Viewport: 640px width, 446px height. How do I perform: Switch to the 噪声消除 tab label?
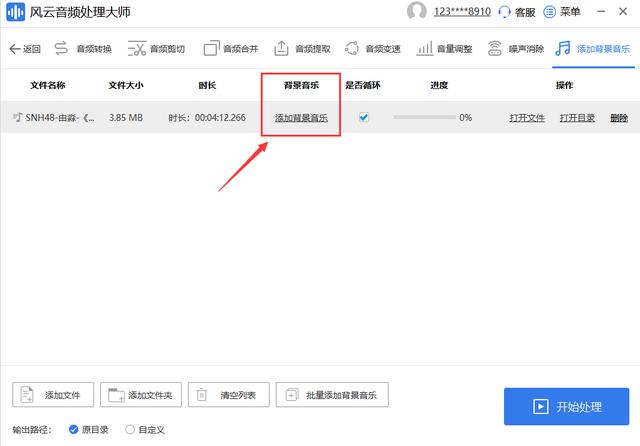coord(527,49)
